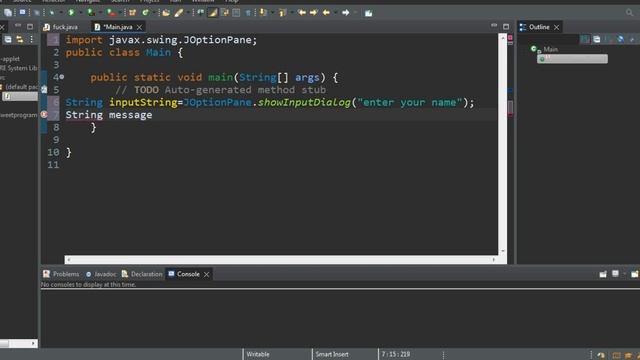Click cursor position 7 : 15 : 219 status
640x360 pixels.
(x=396, y=354)
